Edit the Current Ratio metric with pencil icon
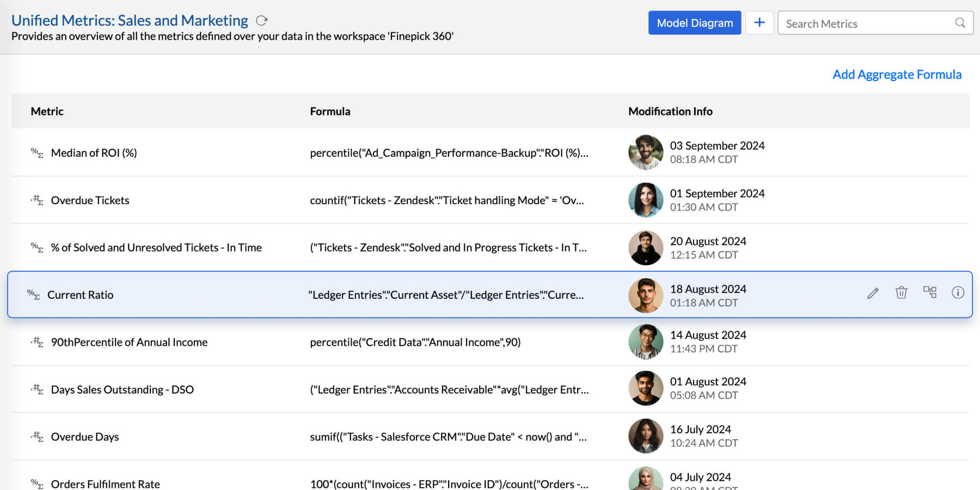 tap(873, 293)
